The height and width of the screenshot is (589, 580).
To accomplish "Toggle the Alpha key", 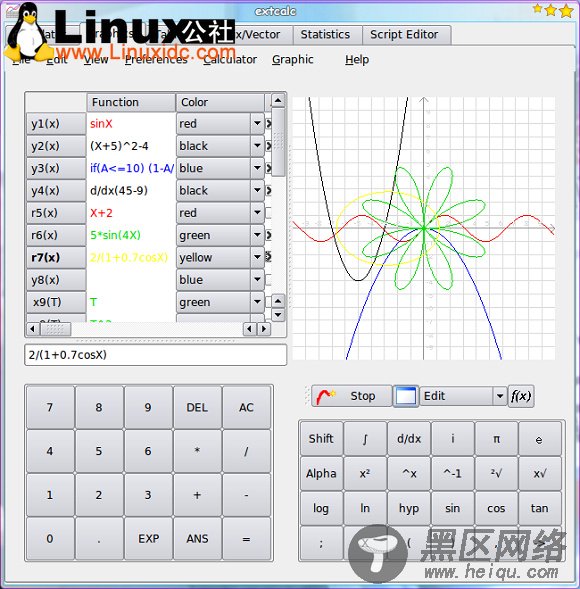I will [x=321, y=473].
